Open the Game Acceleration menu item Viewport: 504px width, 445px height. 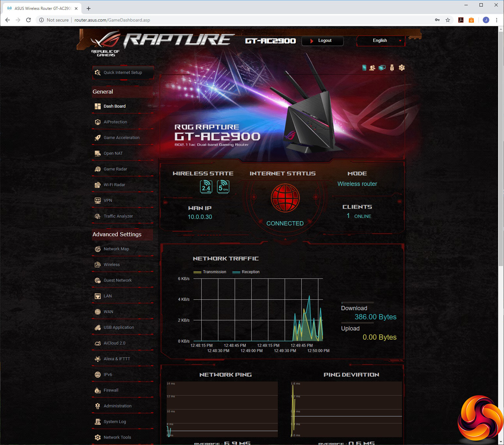point(123,138)
